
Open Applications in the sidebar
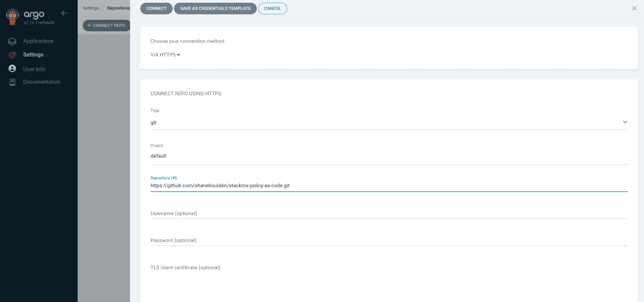tap(38, 41)
